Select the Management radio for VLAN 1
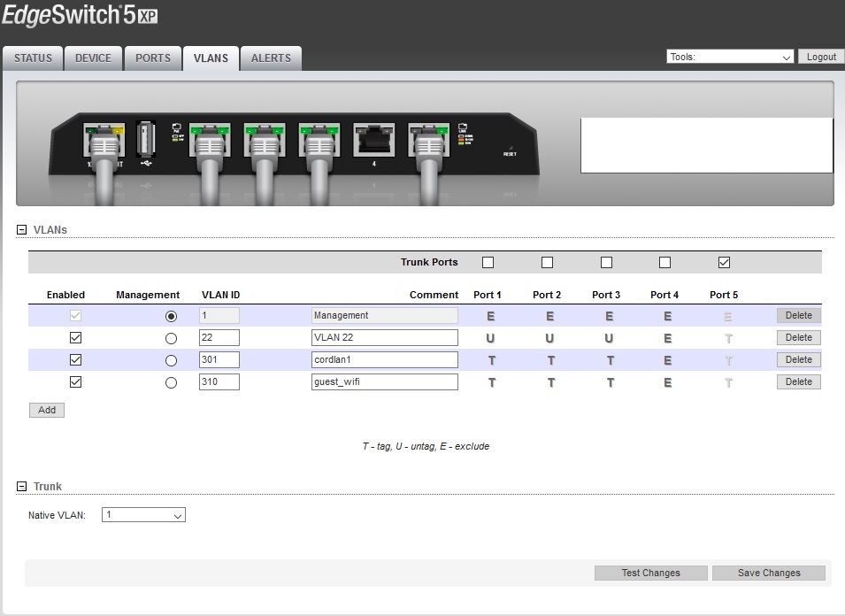The height and width of the screenshot is (616, 845). (171, 316)
